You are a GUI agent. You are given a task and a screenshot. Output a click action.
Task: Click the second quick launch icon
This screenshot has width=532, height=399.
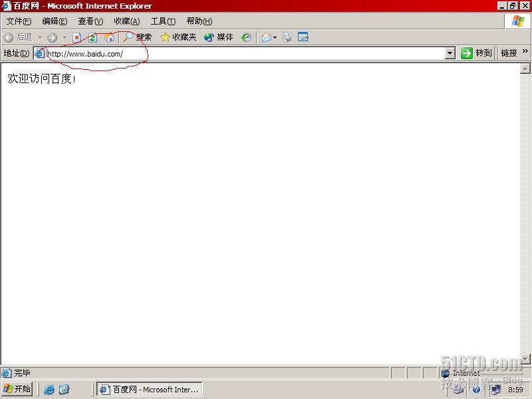point(64,389)
